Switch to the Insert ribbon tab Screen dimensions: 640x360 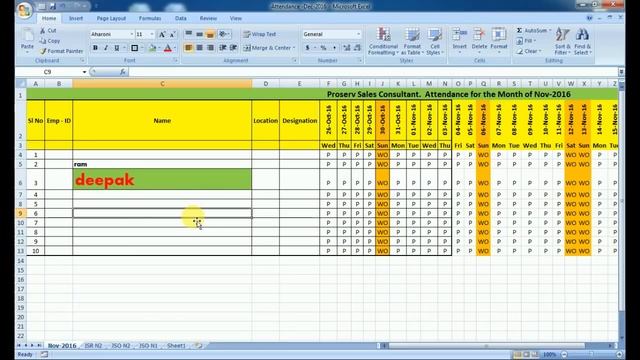coord(76,18)
